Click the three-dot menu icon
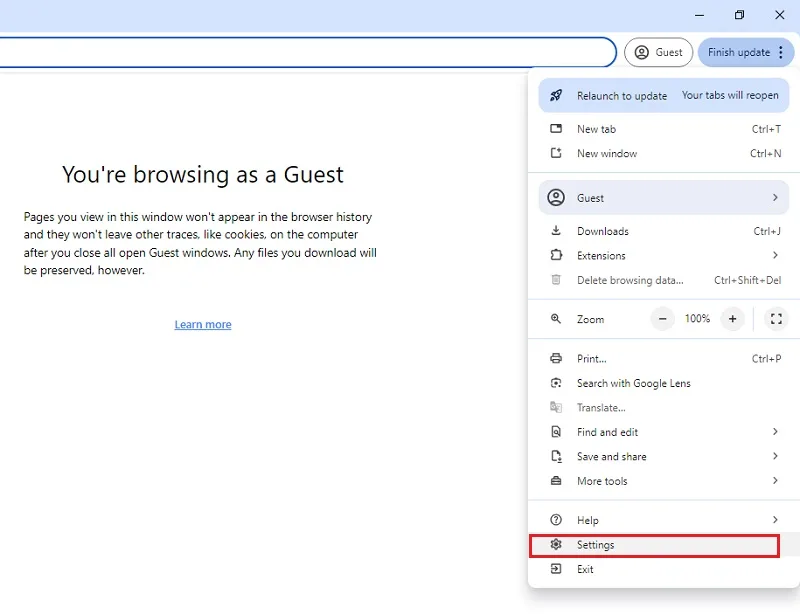The image size is (800, 614). [781, 52]
